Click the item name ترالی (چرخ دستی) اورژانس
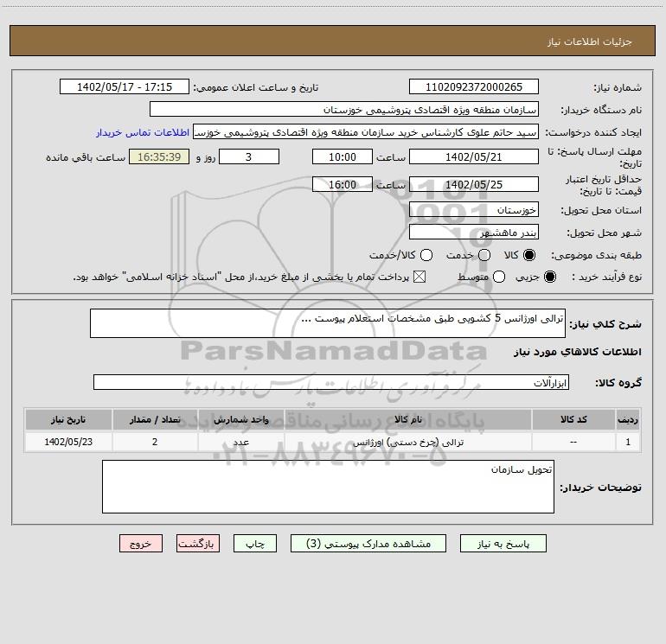 [x=407, y=442]
